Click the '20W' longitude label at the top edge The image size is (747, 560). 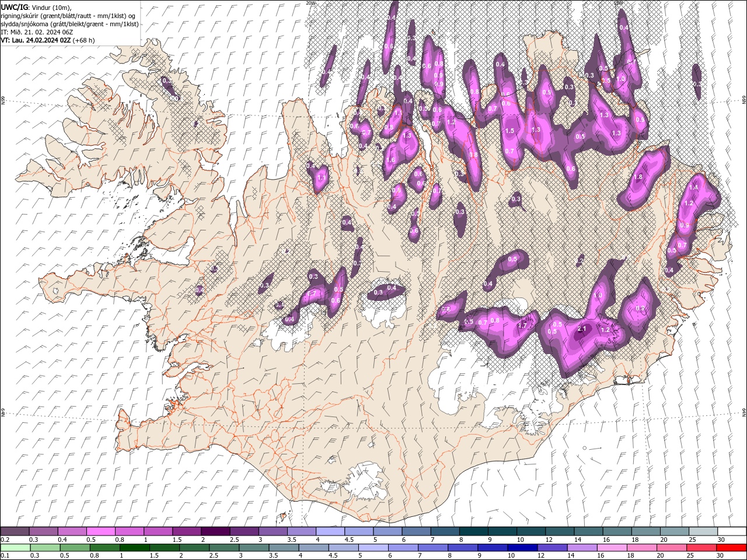click(311, 3)
